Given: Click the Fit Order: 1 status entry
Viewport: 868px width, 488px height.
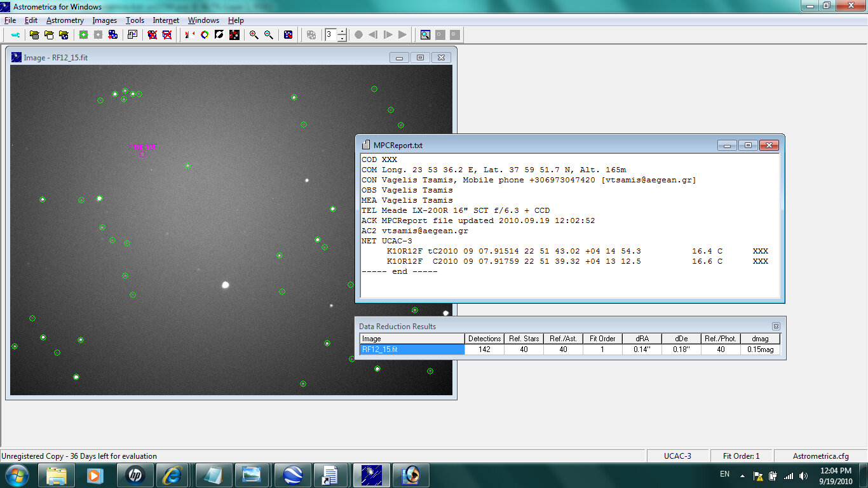Looking at the screenshot, I should (x=741, y=456).
